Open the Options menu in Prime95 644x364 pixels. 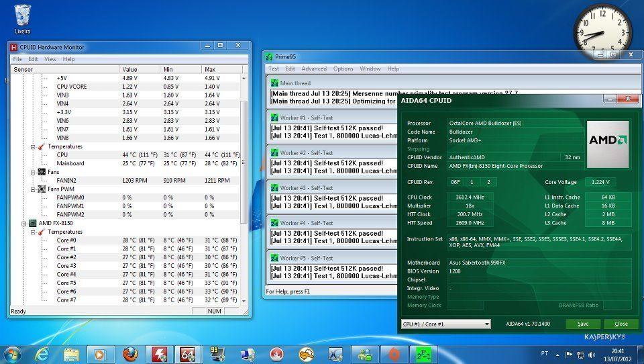pyautogui.click(x=343, y=69)
